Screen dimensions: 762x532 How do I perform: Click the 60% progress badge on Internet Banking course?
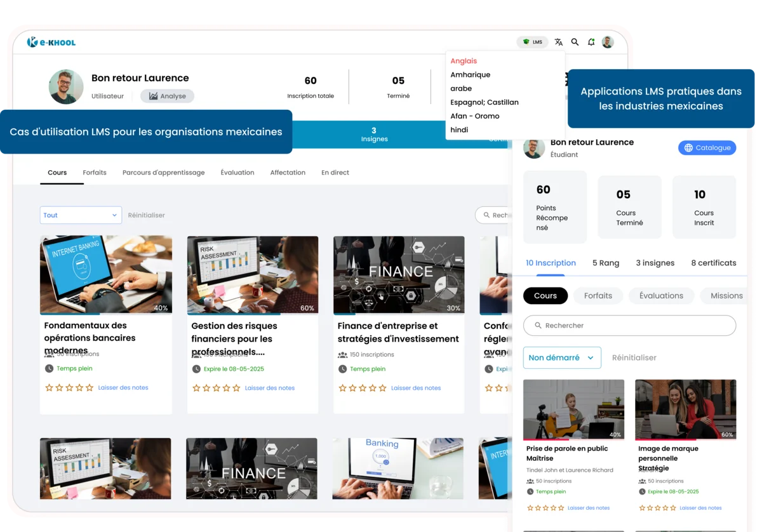click(161, 307)
